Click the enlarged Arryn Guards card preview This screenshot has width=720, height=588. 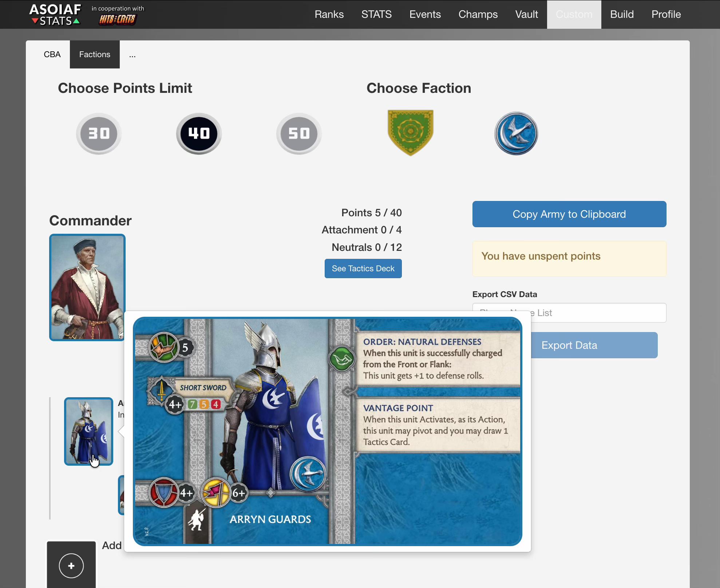(x=327, y=431)
